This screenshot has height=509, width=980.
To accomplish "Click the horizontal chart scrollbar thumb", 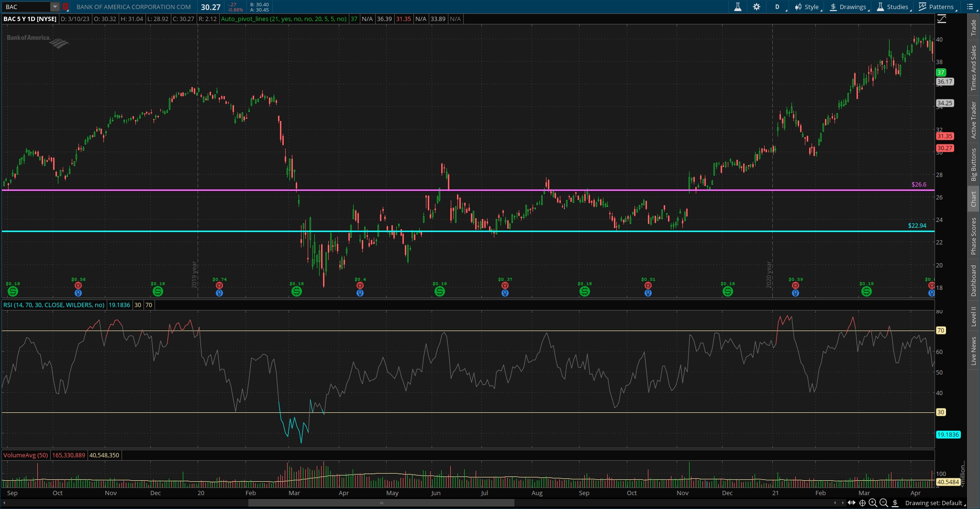I will [381, 503].
